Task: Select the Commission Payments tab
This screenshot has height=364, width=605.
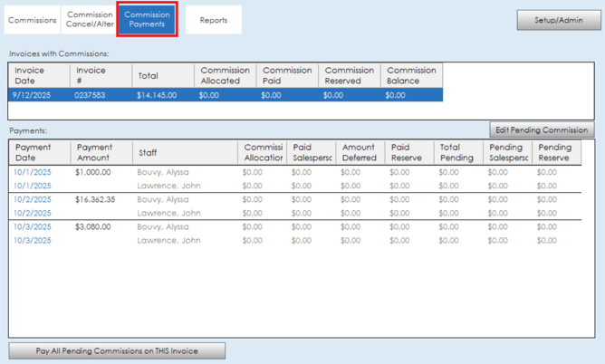Action: tap(147, 20)
